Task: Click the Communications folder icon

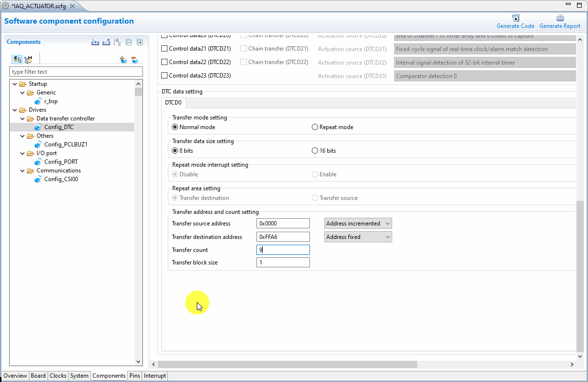Action: 31,171
